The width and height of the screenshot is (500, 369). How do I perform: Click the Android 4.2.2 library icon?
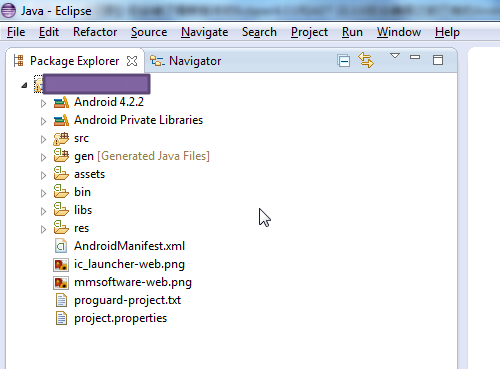coord(61,102)
